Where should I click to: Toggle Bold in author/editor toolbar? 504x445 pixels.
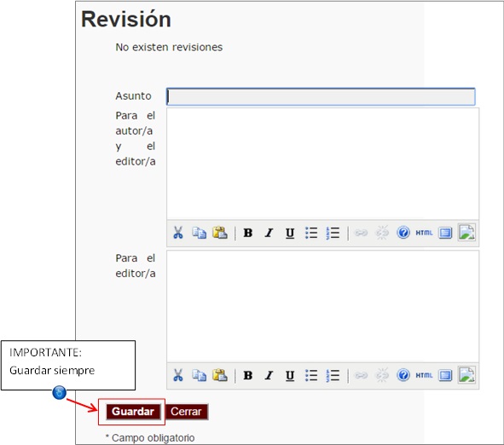[x=248, y=233]
